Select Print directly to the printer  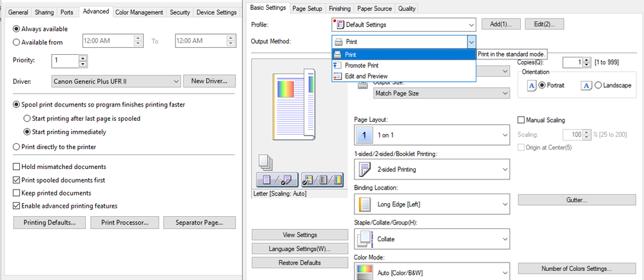(x=17, y=147)
